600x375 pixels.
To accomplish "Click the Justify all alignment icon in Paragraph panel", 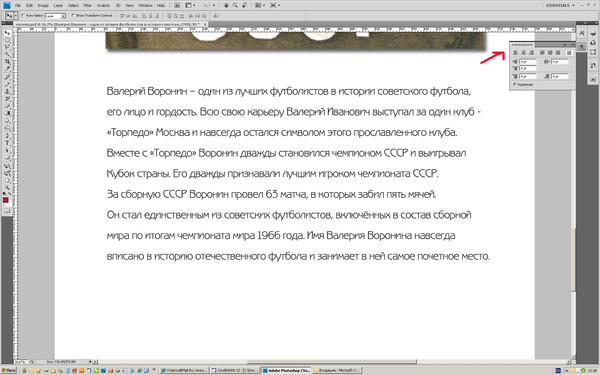I will [x=569, y=53].
